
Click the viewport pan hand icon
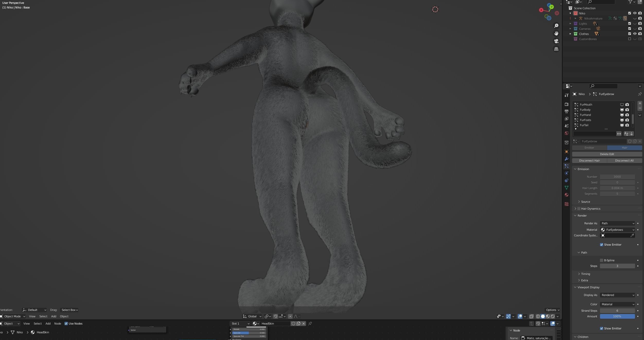click(x=556, y=33)
